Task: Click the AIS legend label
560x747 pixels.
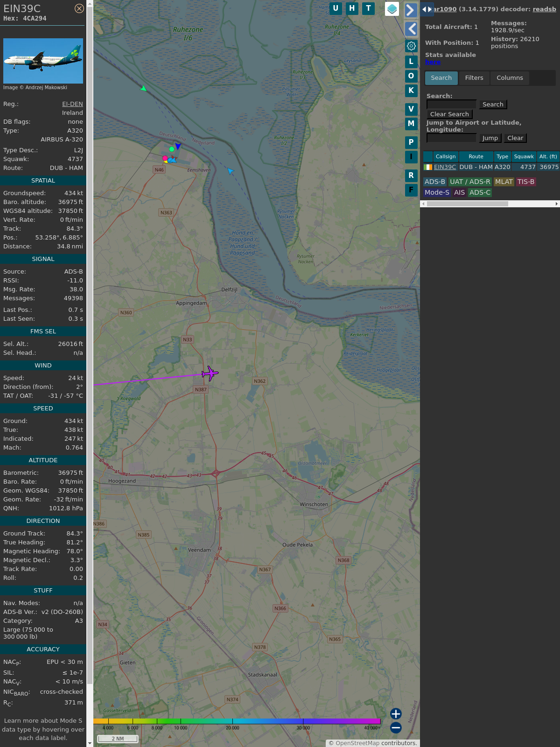Action: tap(460, 192)
